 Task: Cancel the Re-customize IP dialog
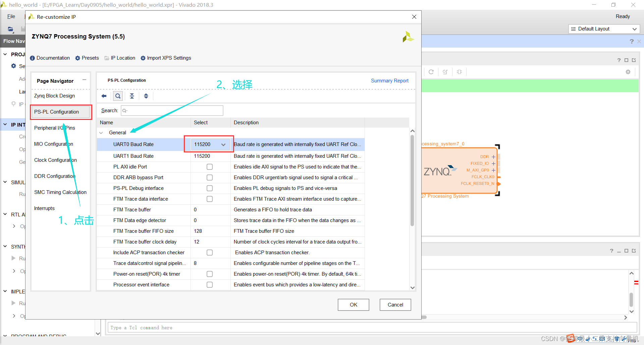[395, 305]
